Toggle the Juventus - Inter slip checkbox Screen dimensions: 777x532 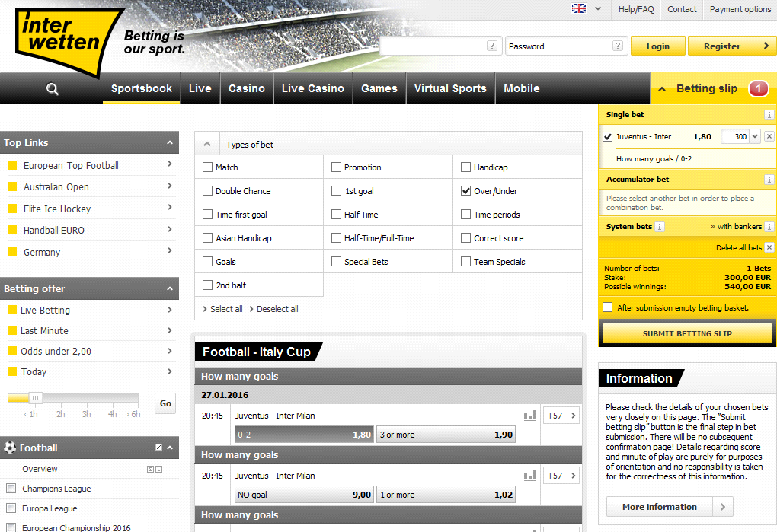608,136
